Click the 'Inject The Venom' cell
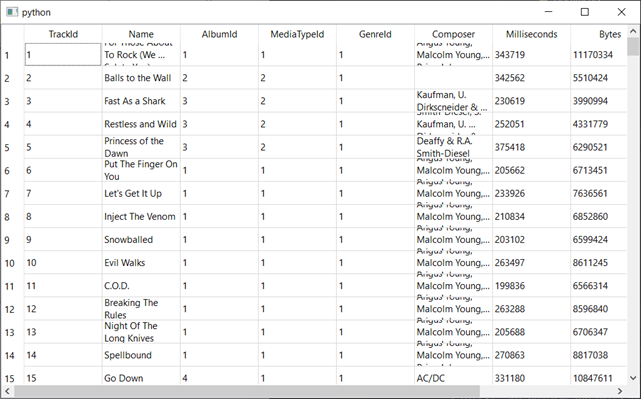 (141, 216)
